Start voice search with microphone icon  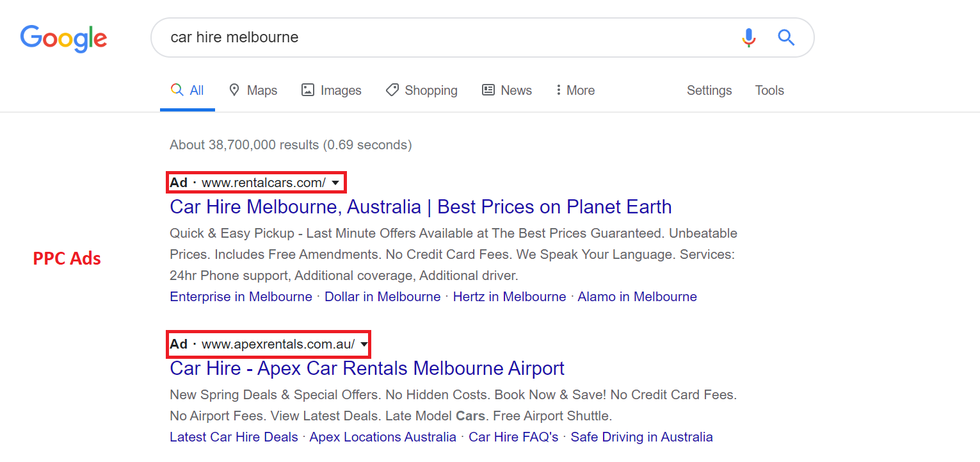pyautogui.click(x=748, y=38)
